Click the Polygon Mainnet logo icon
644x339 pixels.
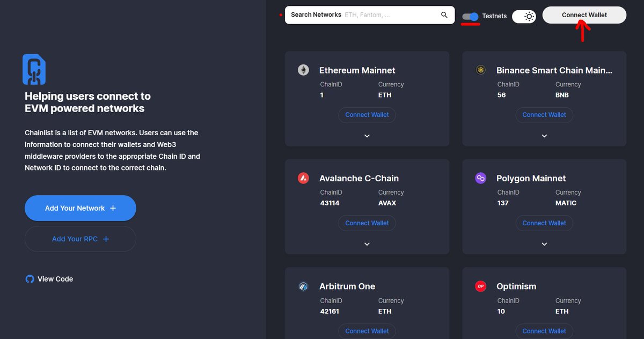pyautogui.click(x=480, y=178)
